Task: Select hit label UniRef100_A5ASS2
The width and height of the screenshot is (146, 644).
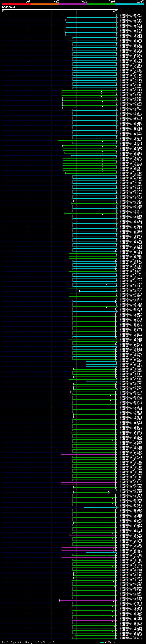Action: [x=131, y=95]
